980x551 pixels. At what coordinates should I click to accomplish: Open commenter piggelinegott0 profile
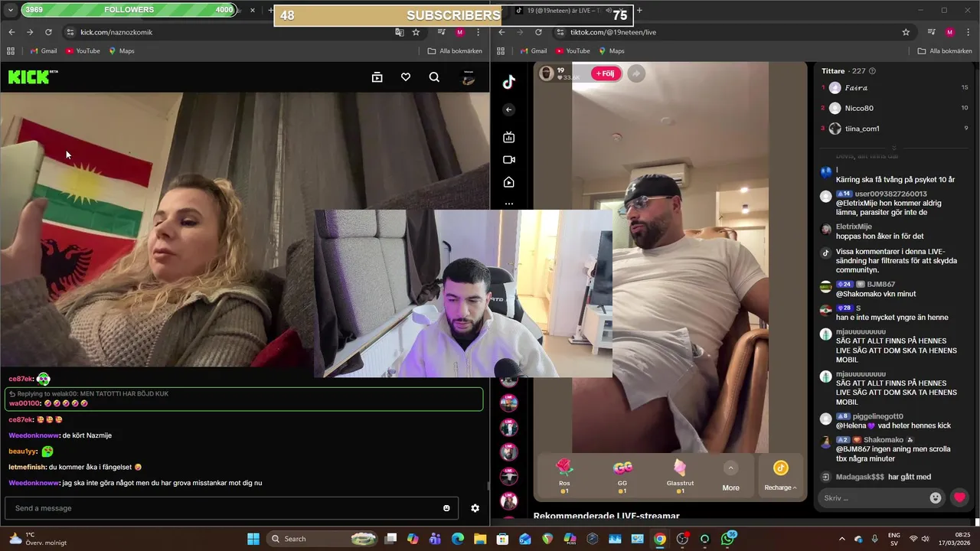point(877,416)
